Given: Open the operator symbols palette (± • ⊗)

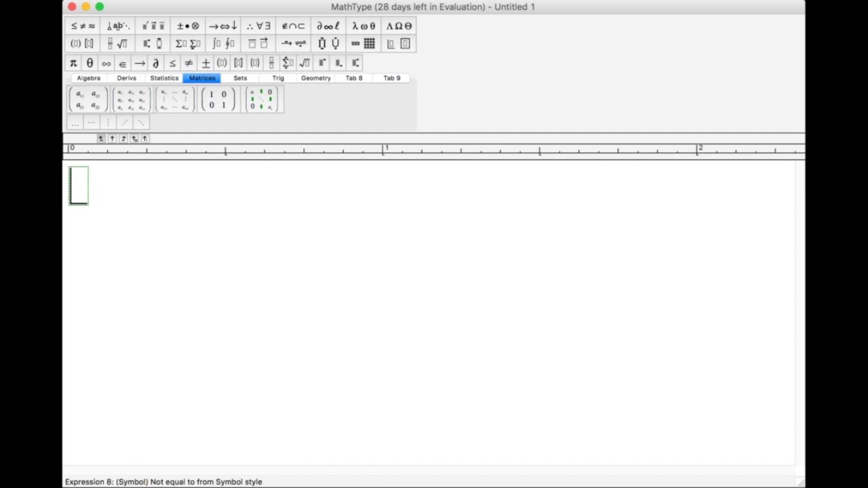Looking at the screenshot, I should [189, 26].
